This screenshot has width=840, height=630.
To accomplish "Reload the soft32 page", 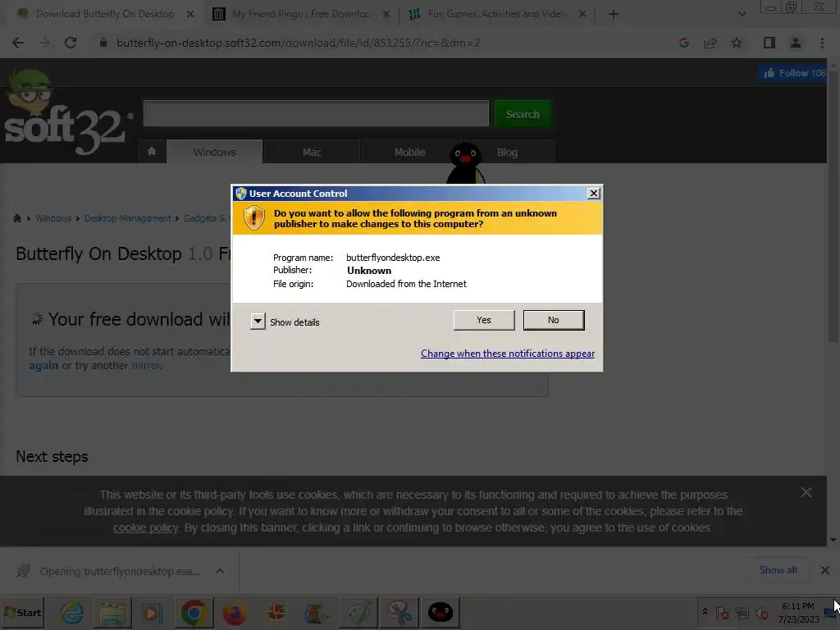I will click(x=71, y=43).
